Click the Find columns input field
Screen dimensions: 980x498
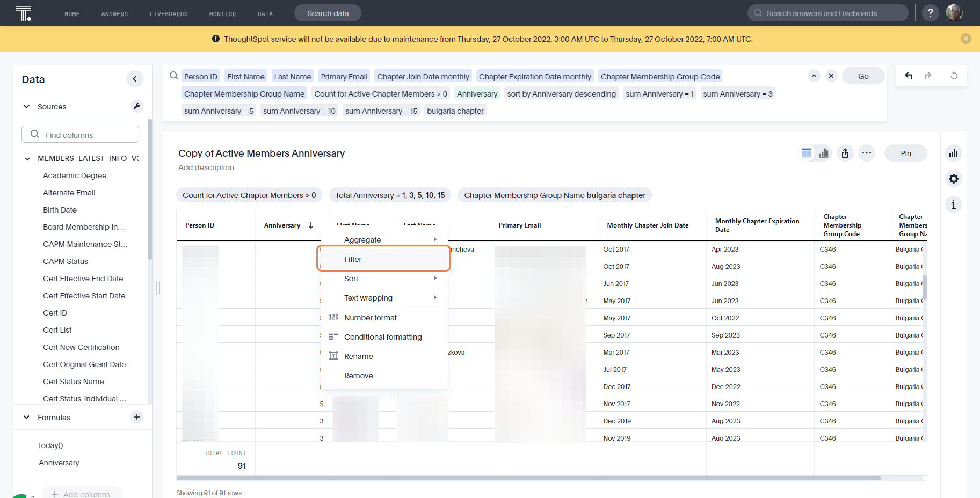pos(81,134)
